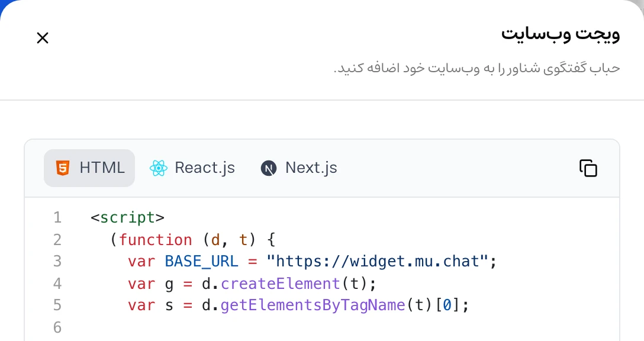Click the Next.js N logo icon
The image size is (644, 341).
pyautogui.click(x=269, y=168)
